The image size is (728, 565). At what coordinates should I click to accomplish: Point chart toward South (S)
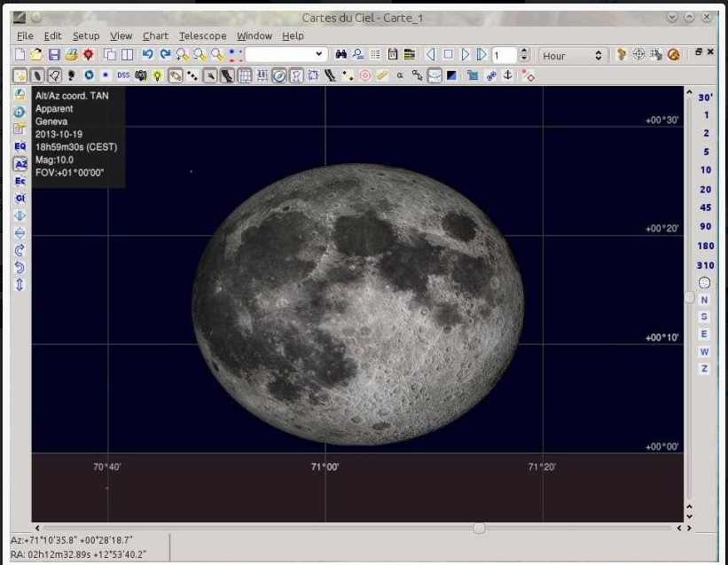[704, 317]
